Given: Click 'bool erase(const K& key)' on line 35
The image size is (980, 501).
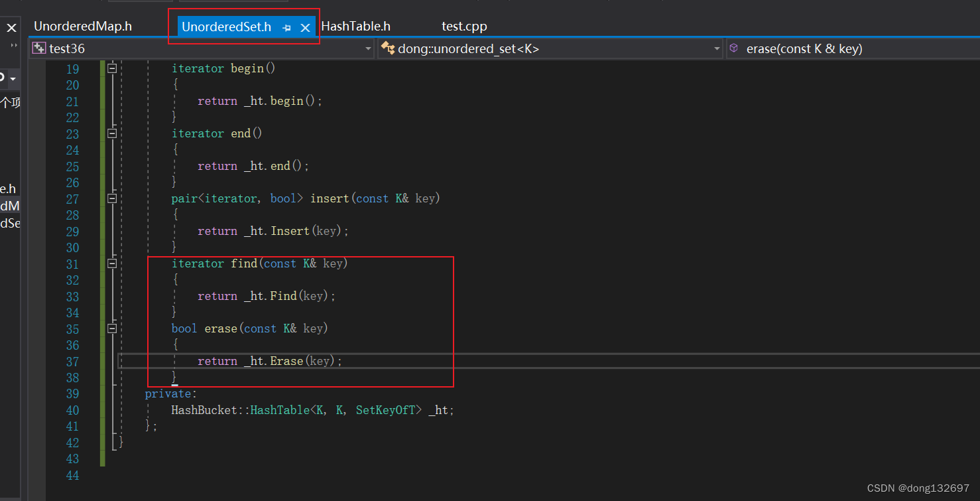Looking at the screenshot, I should pyautogui.click(x=250, y=328).
